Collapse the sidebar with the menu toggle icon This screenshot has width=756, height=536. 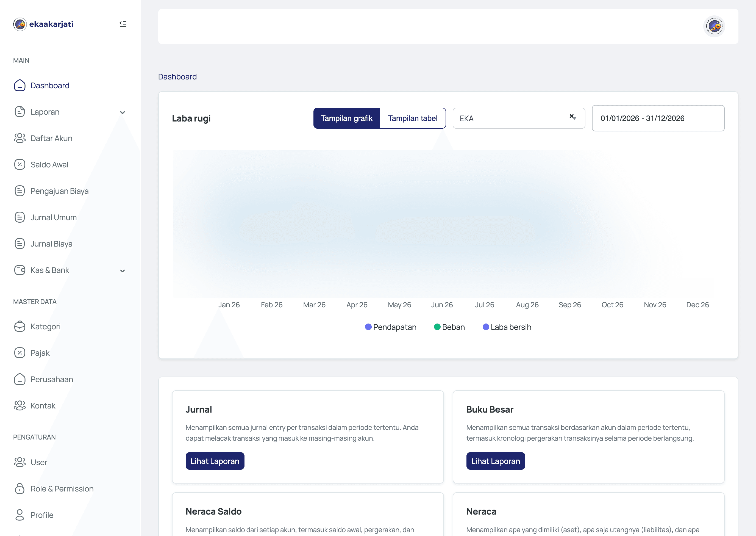pos(123,24)
